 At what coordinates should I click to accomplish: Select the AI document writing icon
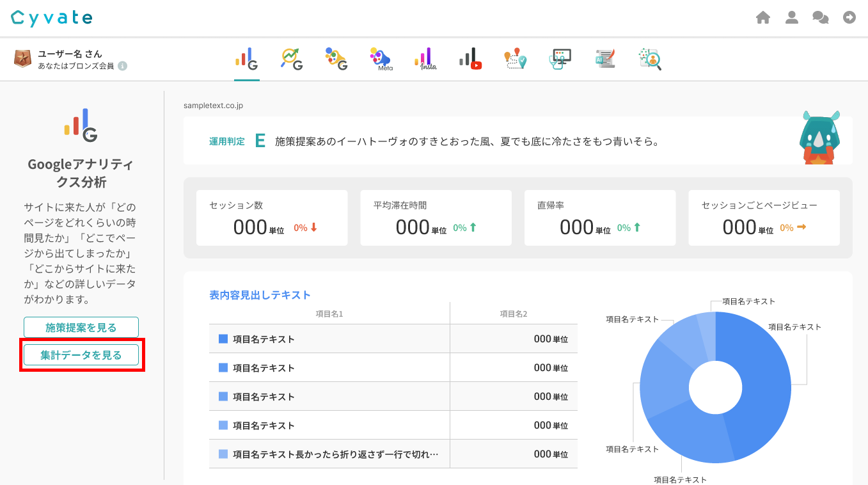point(605,59)
